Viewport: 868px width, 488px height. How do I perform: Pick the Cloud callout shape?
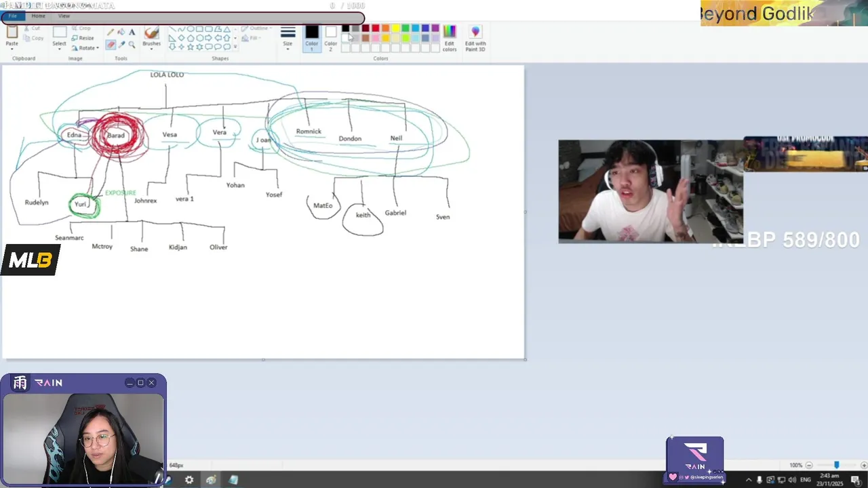[x=226, y=47]
